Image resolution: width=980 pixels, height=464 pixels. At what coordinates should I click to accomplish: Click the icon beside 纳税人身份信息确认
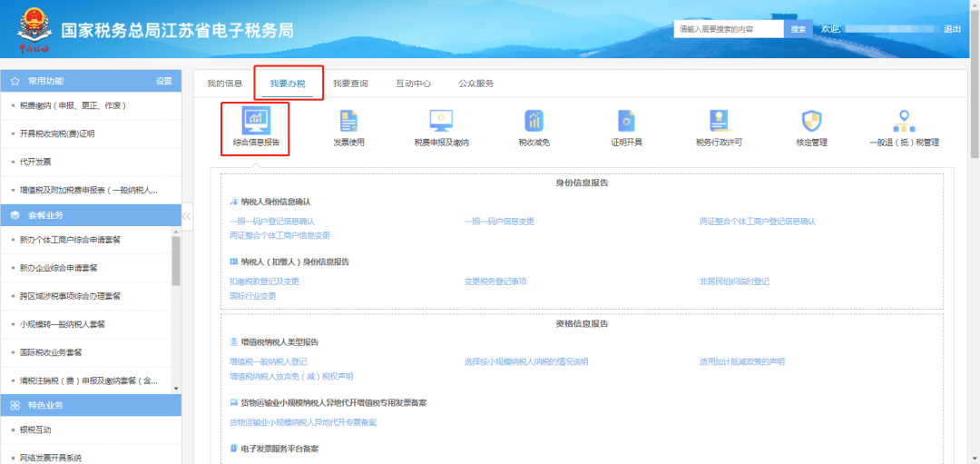click(x=234, y=202)
